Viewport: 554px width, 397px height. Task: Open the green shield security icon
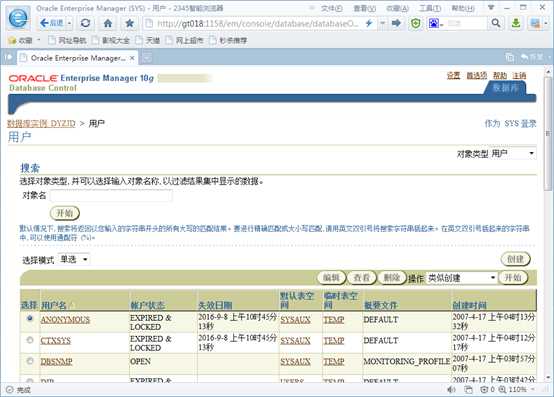416,24
